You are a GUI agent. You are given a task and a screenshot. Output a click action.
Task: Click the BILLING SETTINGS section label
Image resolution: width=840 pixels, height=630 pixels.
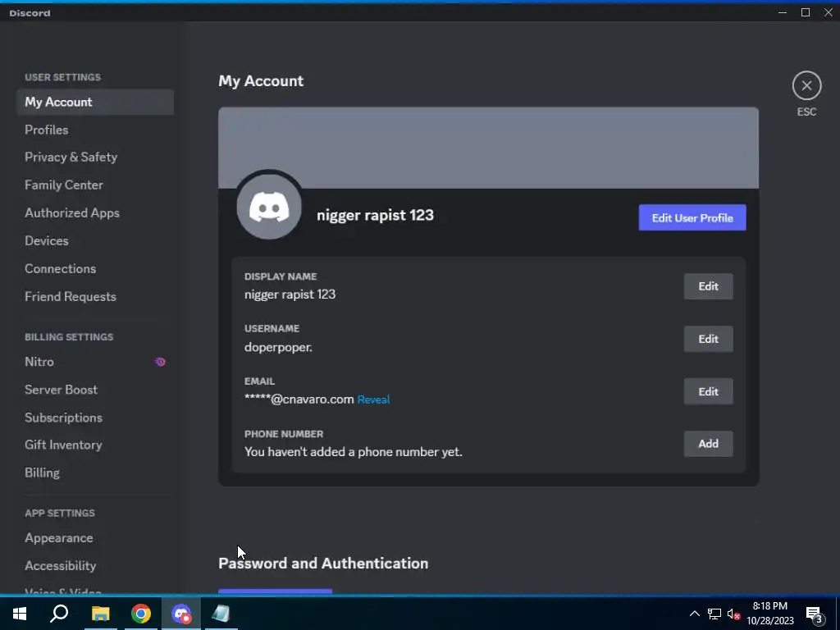tap(69, 337)
